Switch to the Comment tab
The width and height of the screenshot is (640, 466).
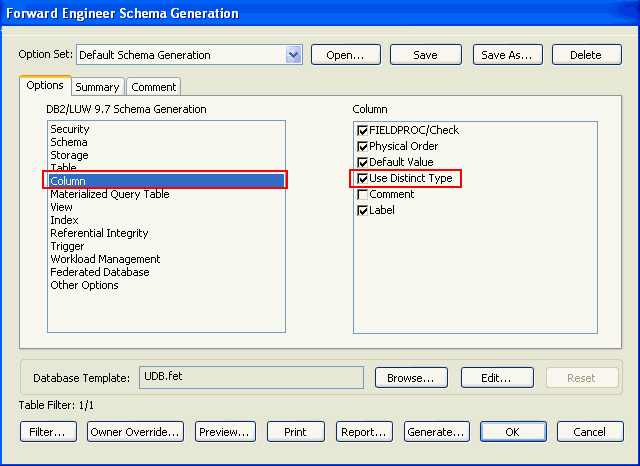153,87
